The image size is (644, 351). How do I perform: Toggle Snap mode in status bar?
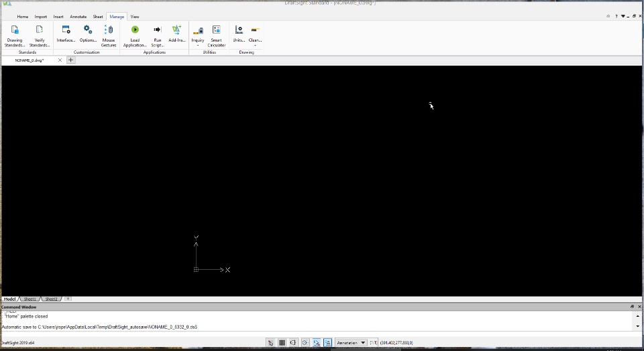click(270, 342)
